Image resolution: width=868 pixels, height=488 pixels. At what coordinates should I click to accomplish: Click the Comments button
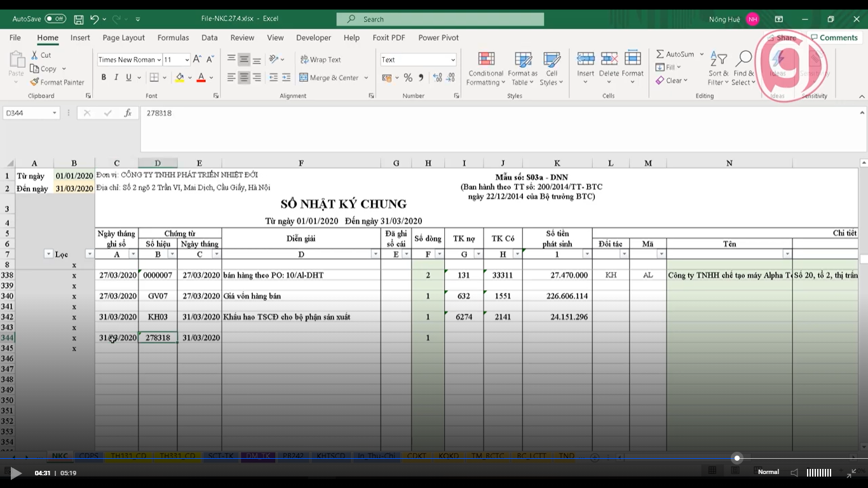[x=834, y=37]
